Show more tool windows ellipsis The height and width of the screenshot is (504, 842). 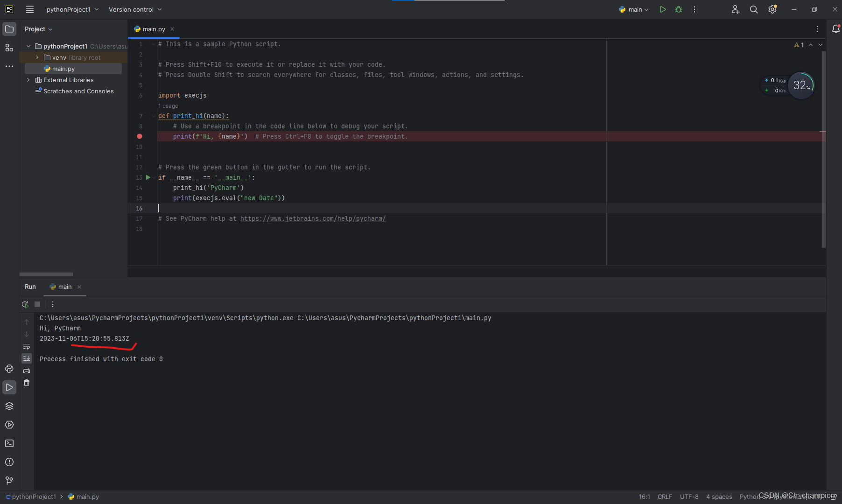pyautogui.click(x=9, y=66)
